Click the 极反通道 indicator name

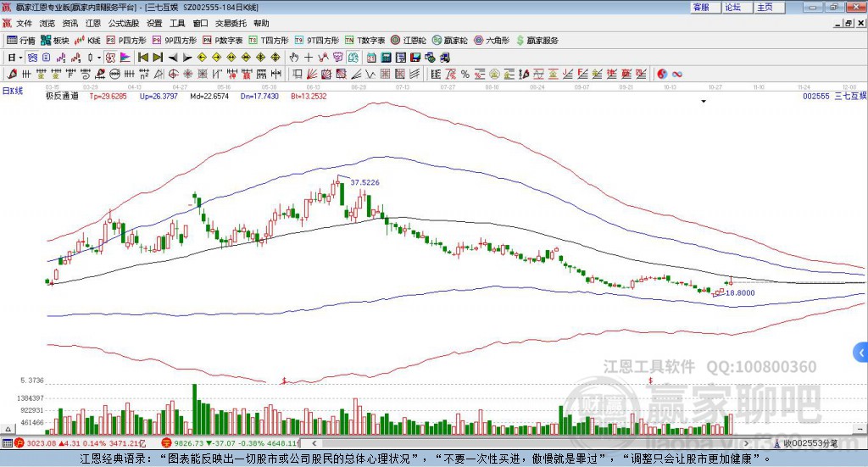pyautogui.click(x=62, y=96)
